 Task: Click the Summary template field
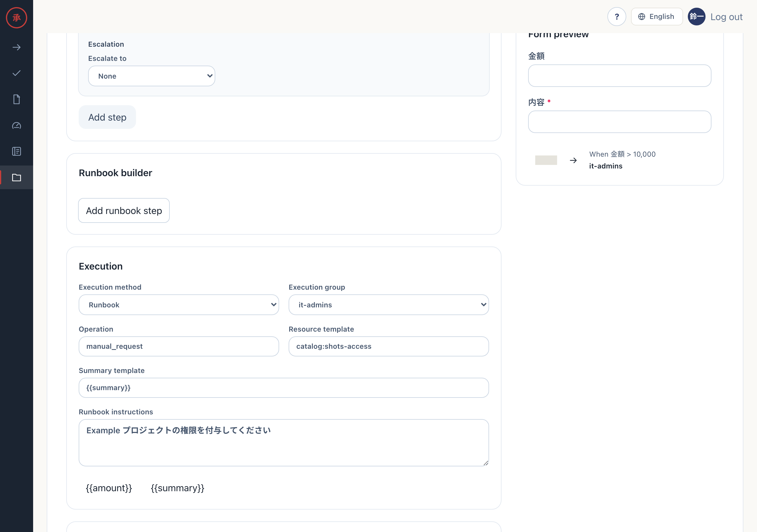[284, 388]
